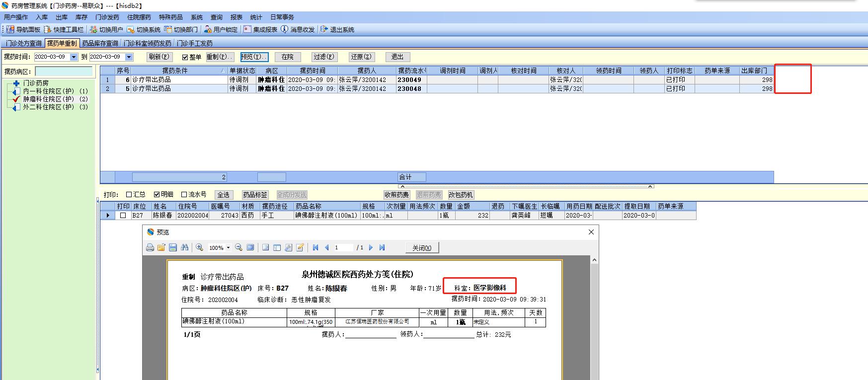The width and height of the screenshot is (868, 380).
Task: Open the 门诊发药 menu
Action: coord(107,17)
